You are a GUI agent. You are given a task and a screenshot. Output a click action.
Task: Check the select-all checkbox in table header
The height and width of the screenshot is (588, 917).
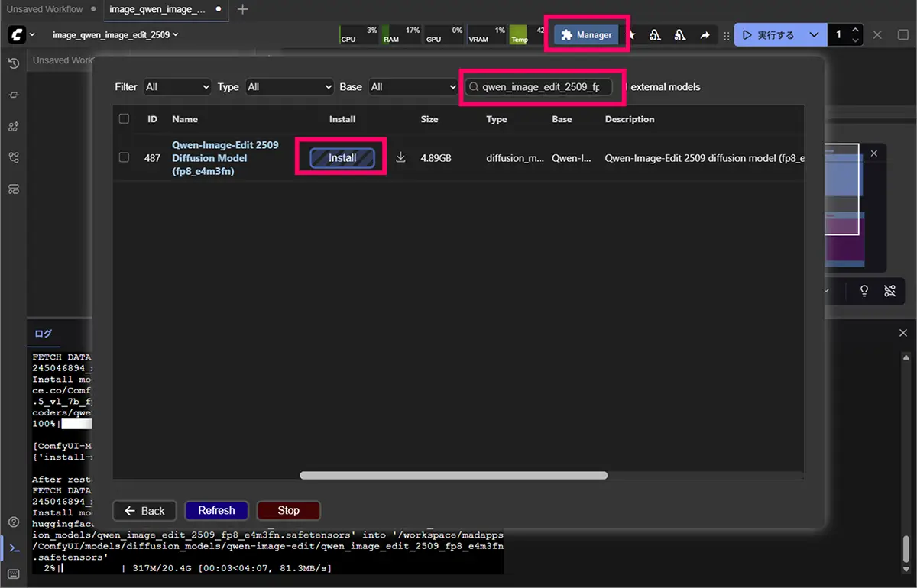124,118
